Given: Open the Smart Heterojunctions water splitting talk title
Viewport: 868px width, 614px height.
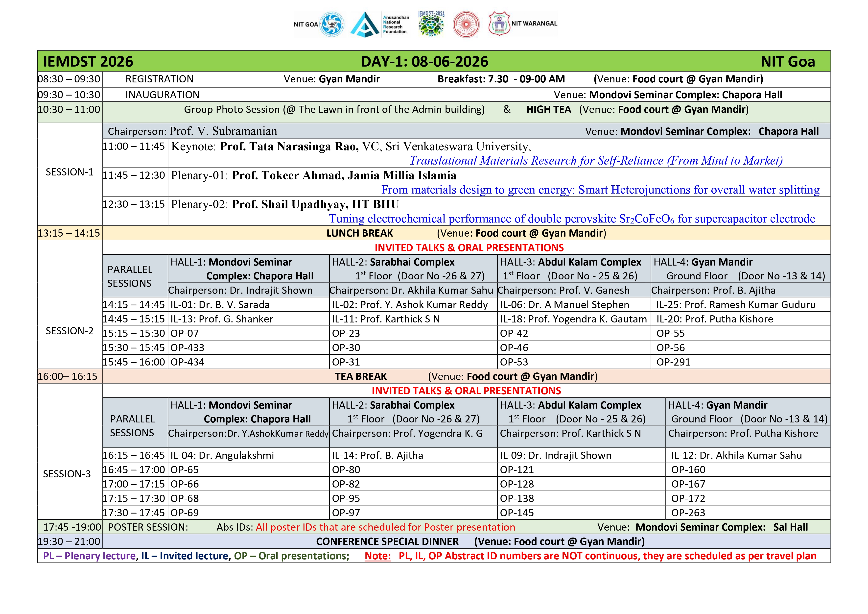Looking at the screenshot, I should click(x=600, y=190).
